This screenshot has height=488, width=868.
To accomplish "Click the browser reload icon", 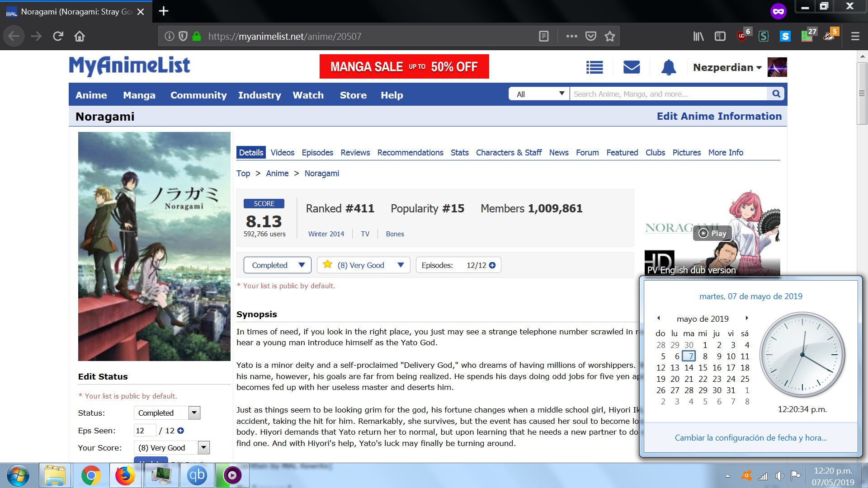I will click(58, 36).
